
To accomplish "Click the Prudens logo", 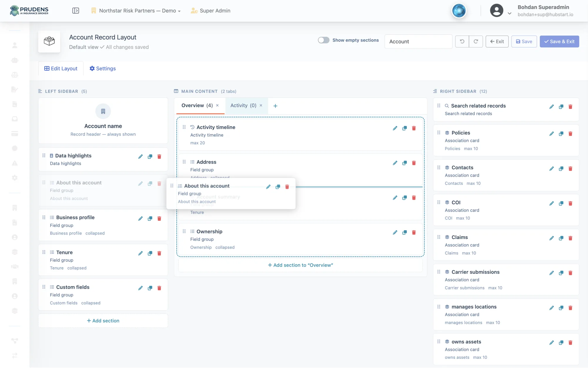I will pos(29,11).
